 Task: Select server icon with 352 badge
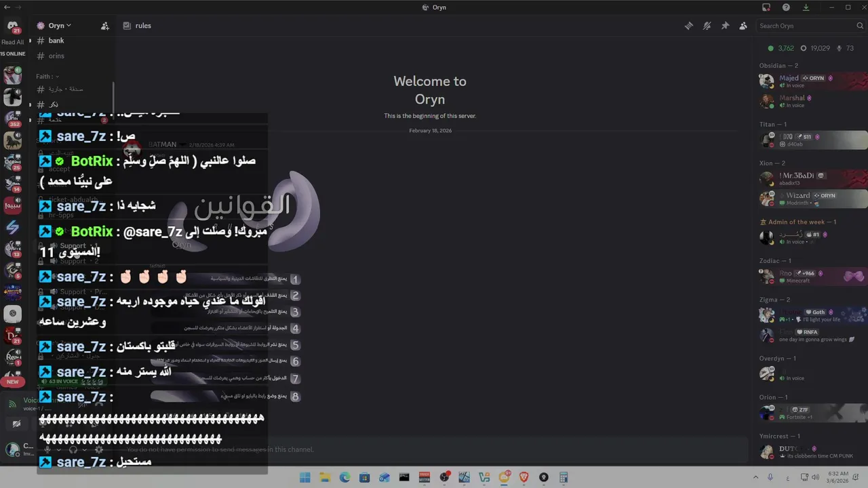coord(12,119)
